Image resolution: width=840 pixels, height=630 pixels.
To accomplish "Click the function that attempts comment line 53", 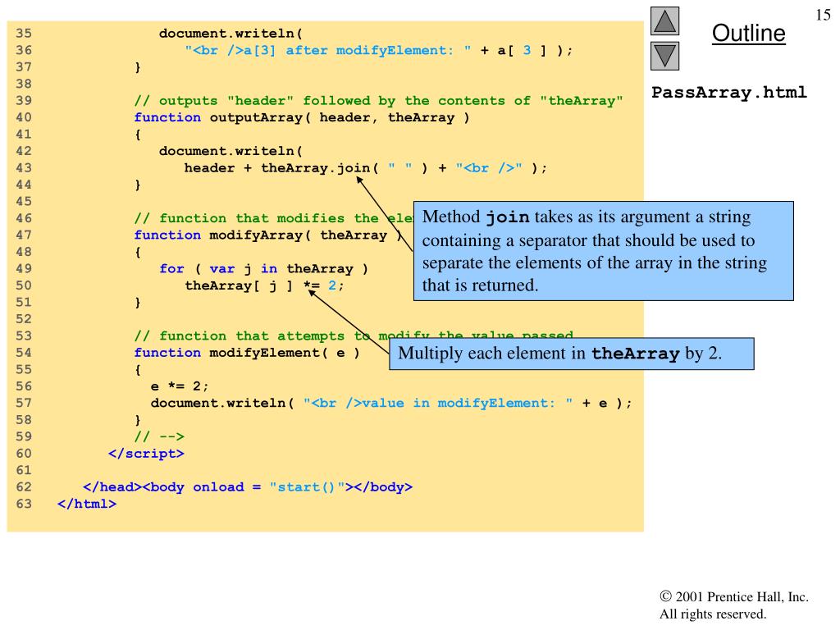I will 354,335.
